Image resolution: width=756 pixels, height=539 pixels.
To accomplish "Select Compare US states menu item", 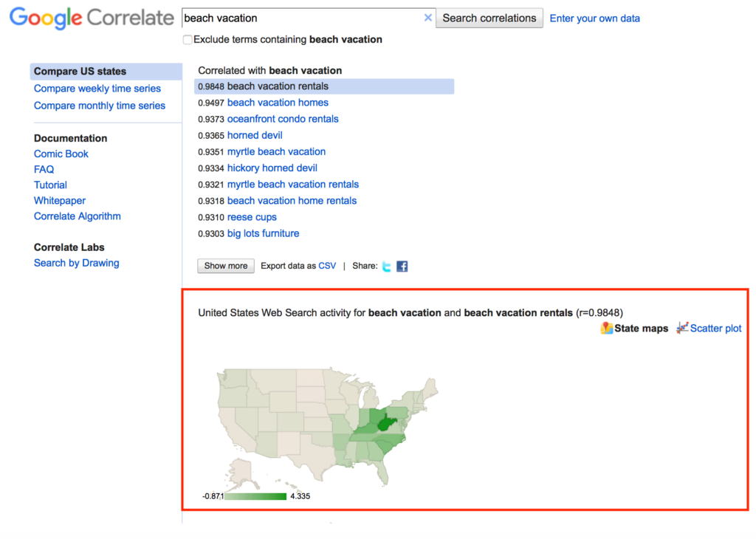I will tap(80, 72).
